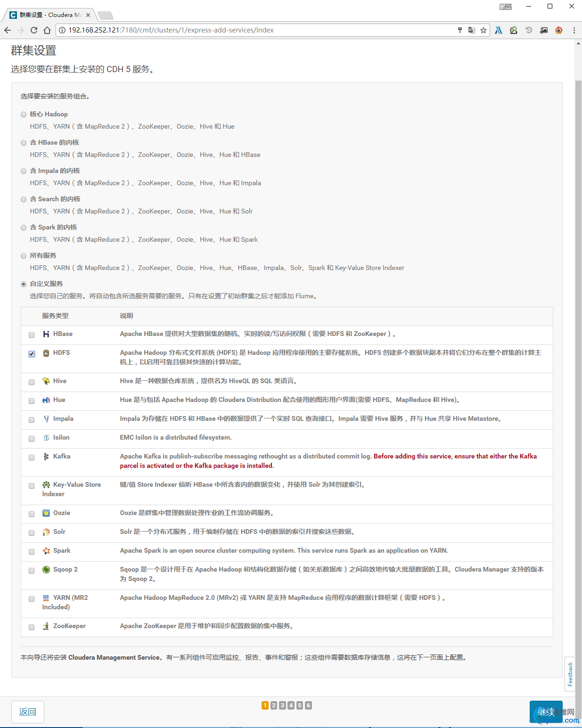Open Chrome three-dot menu
Screen dimensions: 582x728
point(574,30)
